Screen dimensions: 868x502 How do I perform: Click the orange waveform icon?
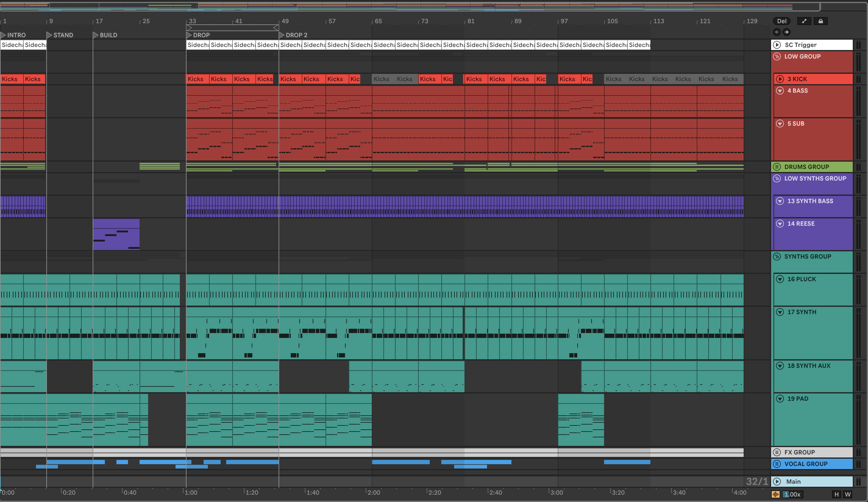tap(775, 494)
